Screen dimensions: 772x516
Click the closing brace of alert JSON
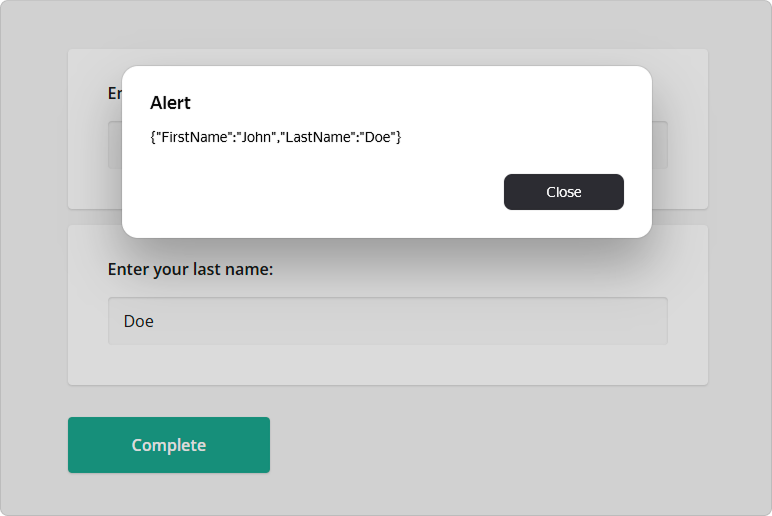click(398, 136)
